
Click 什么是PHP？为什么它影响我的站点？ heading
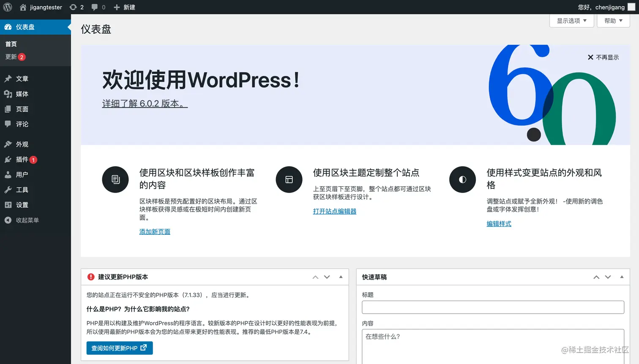point(138,309)
